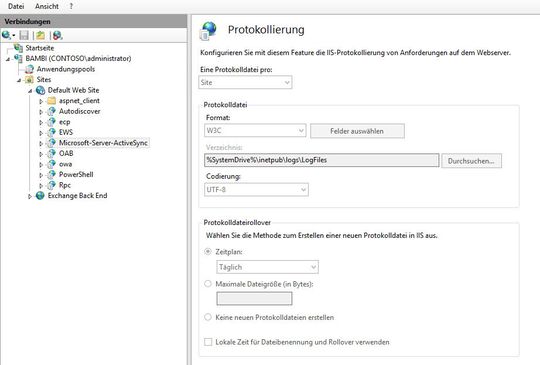Select Startseite in the tree
Image resolution: width=540 pixels, height=365 pixels.
(40, 48)
